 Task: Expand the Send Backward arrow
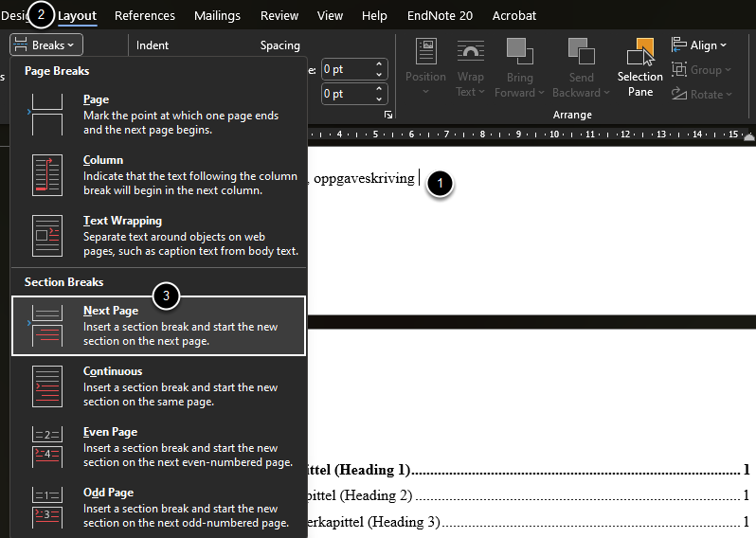click(606, 93)
